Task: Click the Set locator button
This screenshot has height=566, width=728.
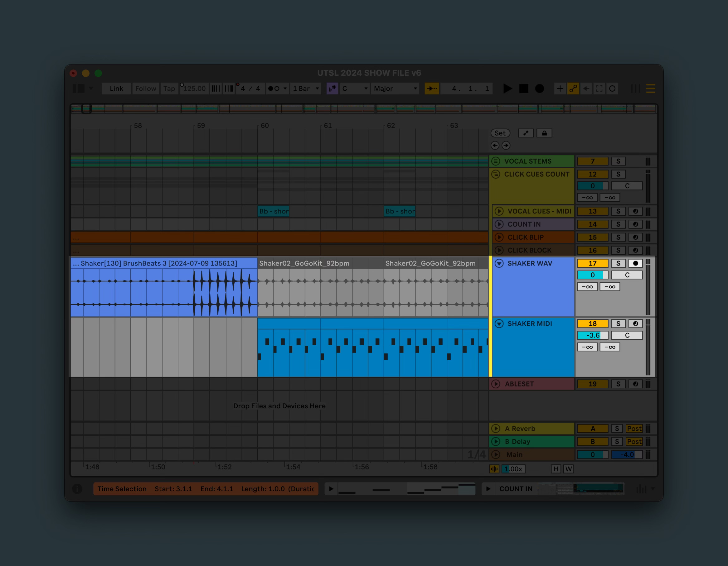Action: 500,133
